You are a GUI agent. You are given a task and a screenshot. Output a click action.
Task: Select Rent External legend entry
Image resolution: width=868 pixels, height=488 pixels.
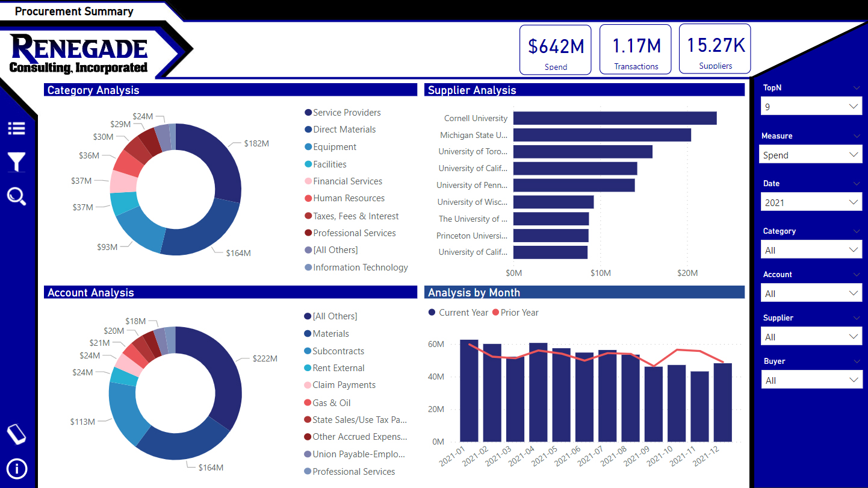[x=334, y=368]
